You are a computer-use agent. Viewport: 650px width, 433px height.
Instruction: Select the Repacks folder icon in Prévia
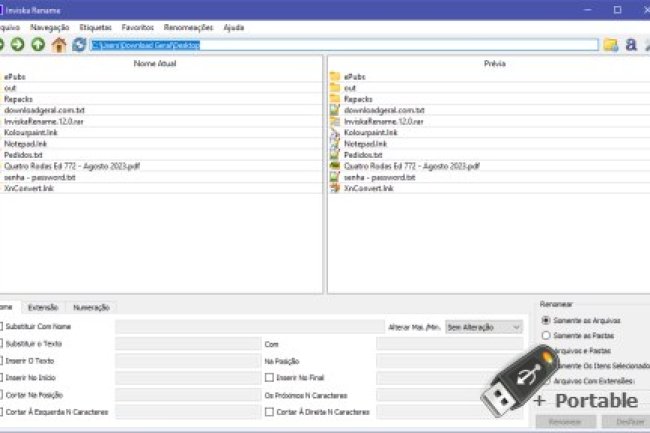click(335, 99)
